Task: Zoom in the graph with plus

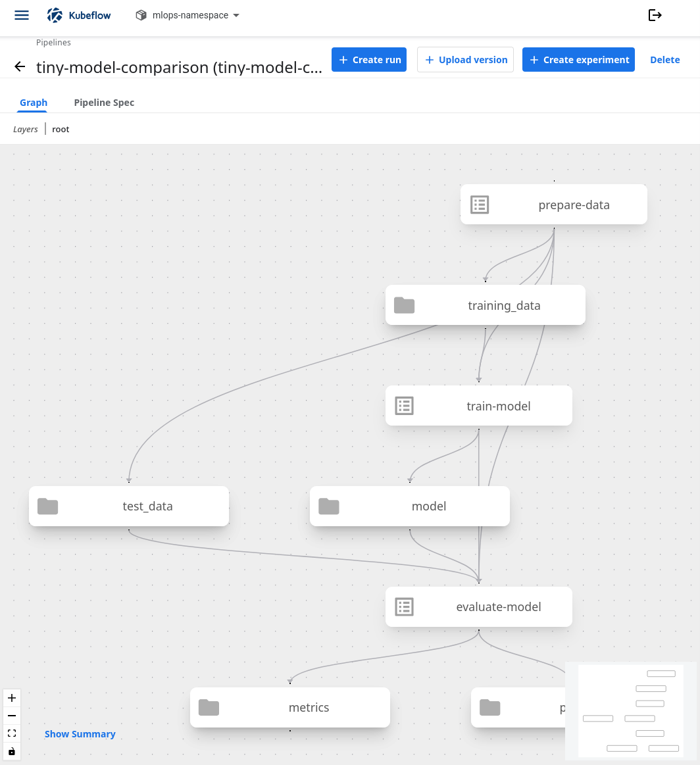Action: (x=12, y=698)
